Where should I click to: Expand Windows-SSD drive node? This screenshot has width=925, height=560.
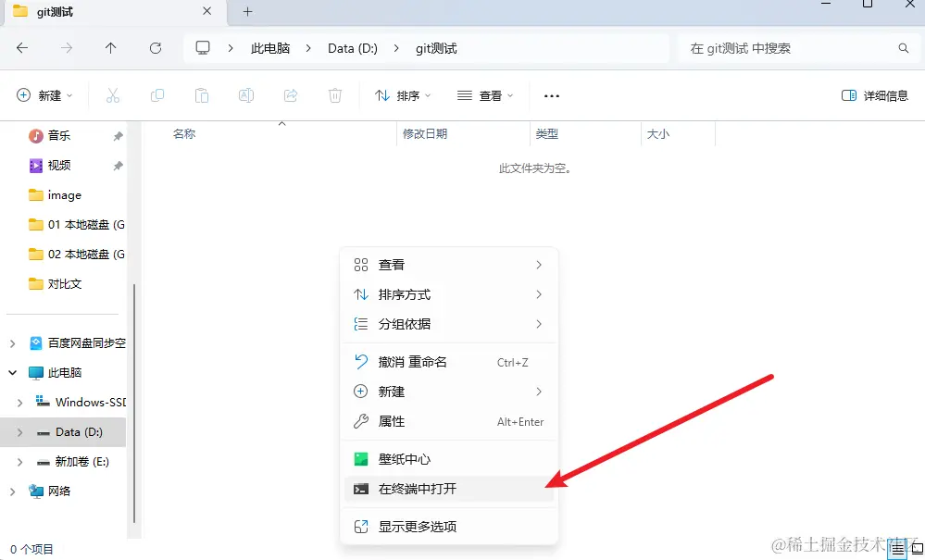click(x=20, y=403)
